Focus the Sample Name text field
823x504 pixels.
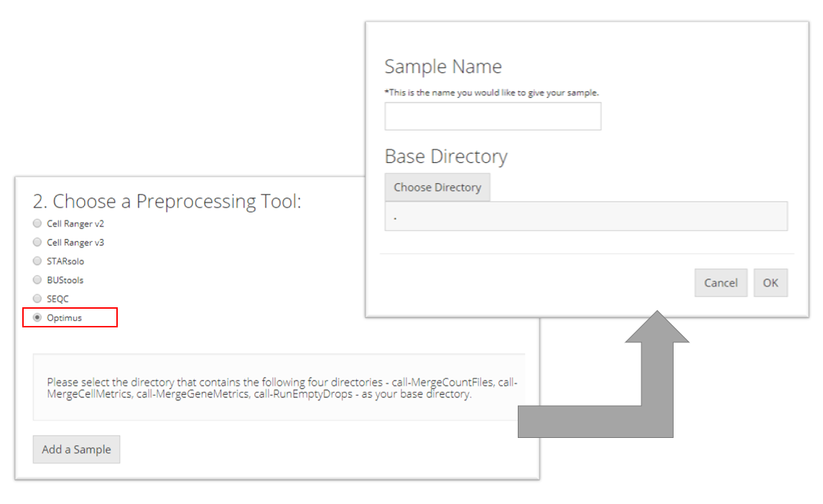493,116
